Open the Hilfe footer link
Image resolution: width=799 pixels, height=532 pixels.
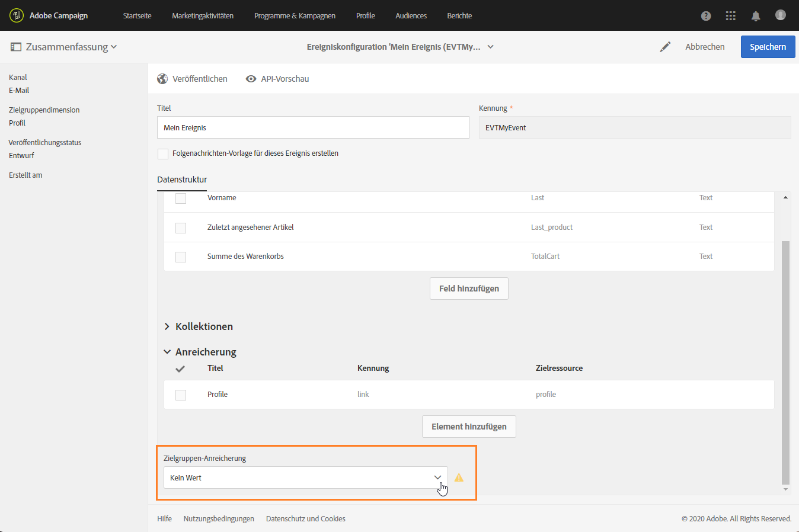pos(164,519)
